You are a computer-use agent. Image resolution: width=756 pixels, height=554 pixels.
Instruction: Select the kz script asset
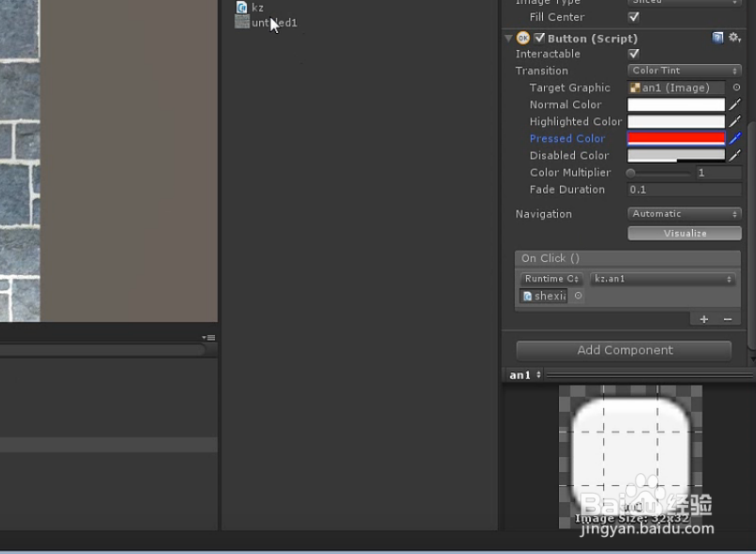[x=250, y=8]
